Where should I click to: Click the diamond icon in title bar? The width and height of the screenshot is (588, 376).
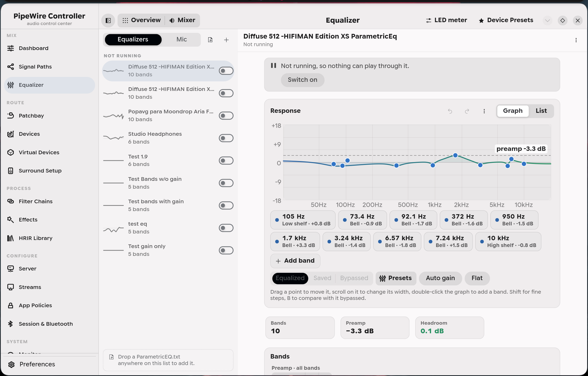coord(563,20)
